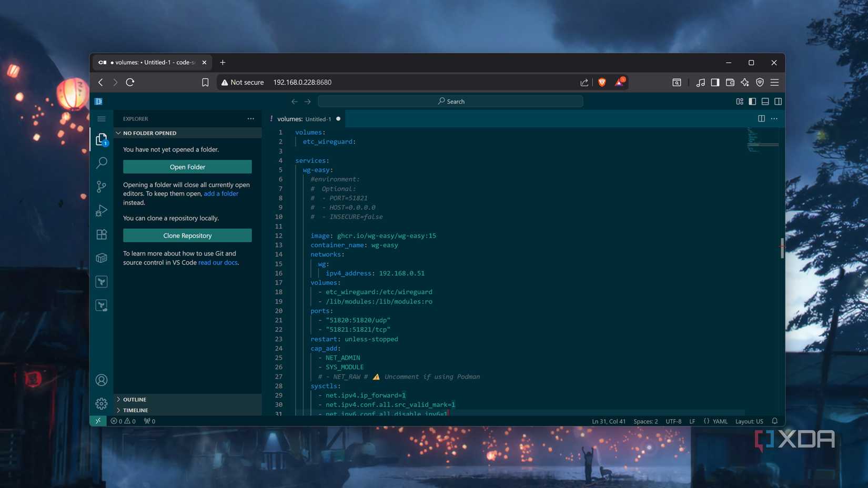
Task: Open the Source Control view
Action: [102, 187]
